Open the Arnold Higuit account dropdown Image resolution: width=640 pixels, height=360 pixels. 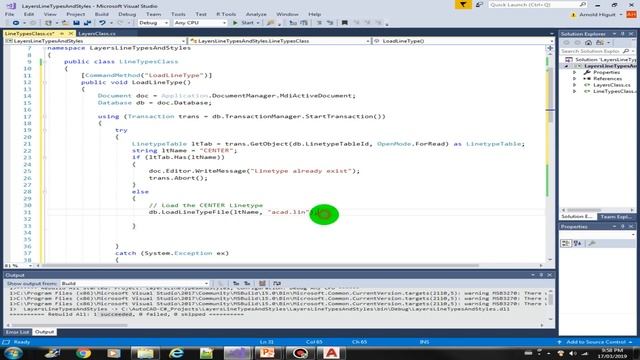pos(601,15)
